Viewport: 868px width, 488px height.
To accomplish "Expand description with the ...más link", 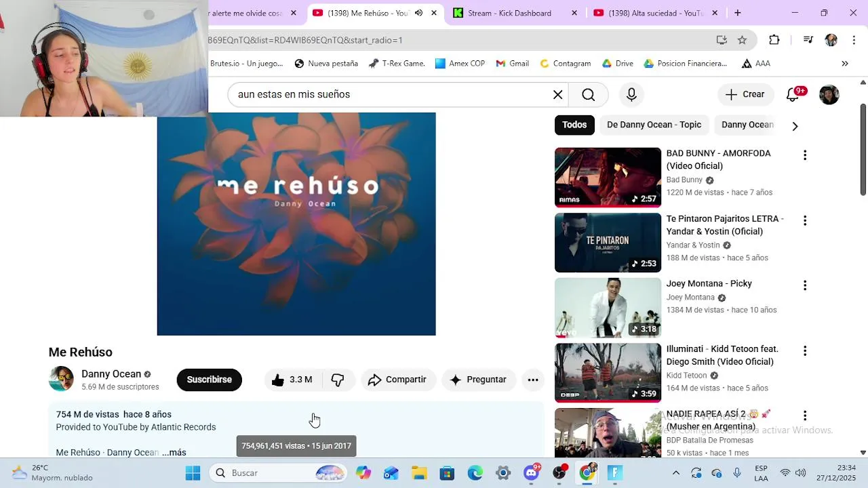I will (174, 453).
